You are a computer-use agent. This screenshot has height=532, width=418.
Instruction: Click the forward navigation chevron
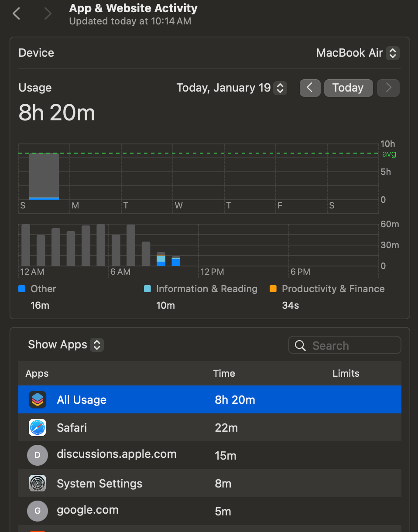[48, 14]
